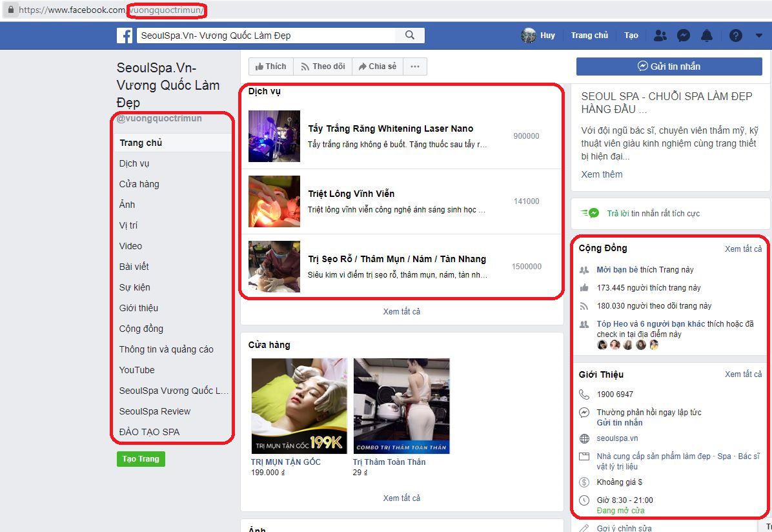Click Xem tất cả in Cộng Đồng section
772x532 pixels.
tap(743, 249)
